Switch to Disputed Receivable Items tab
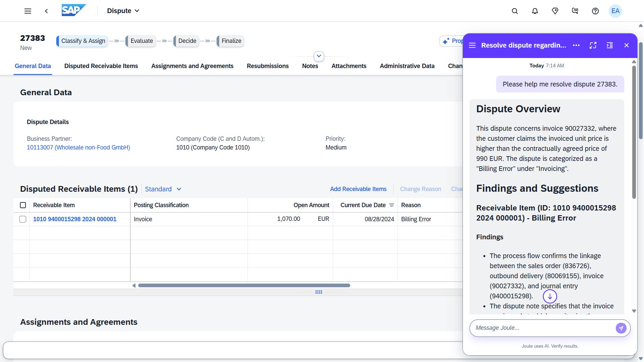Viewport: 644px width, 362px height. [101, 66]
